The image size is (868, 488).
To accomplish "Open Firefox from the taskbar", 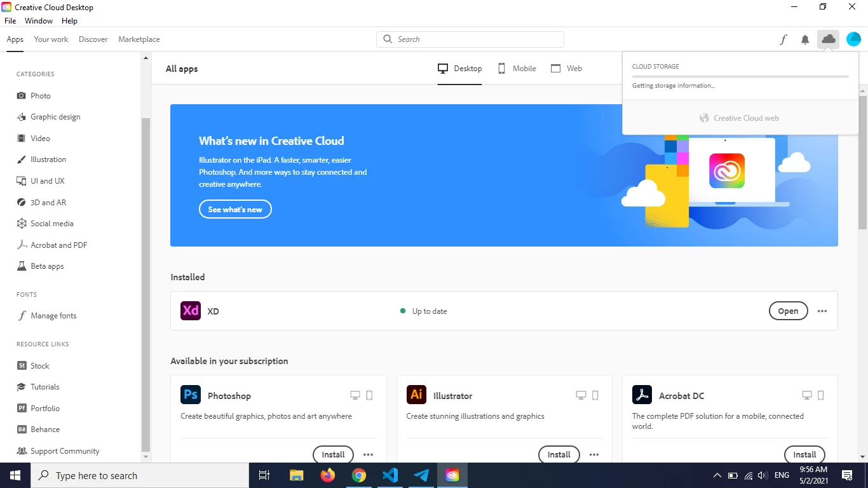I will pyautogui.click(x=328, y=475).
